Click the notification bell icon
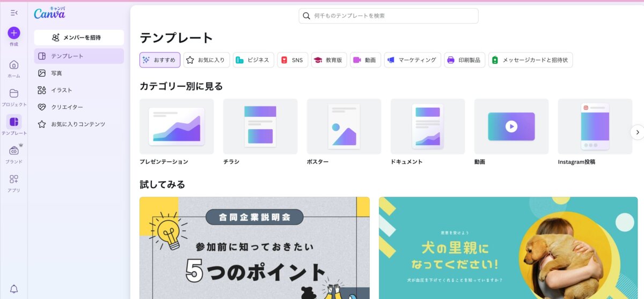The image size is (644, 299). [14, 289]
